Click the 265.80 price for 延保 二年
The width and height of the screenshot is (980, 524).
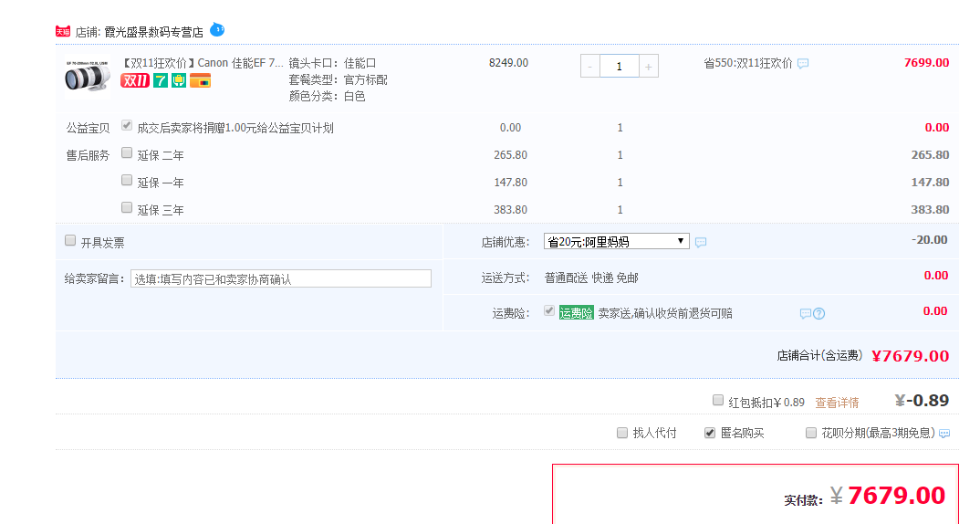point(510,155)
